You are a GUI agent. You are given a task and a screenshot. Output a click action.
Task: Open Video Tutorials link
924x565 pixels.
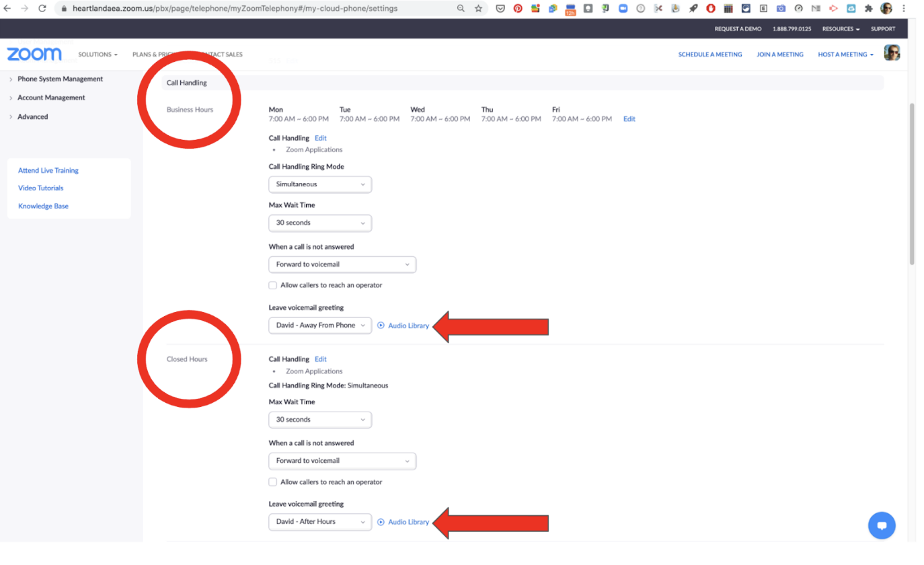[40, 188]
